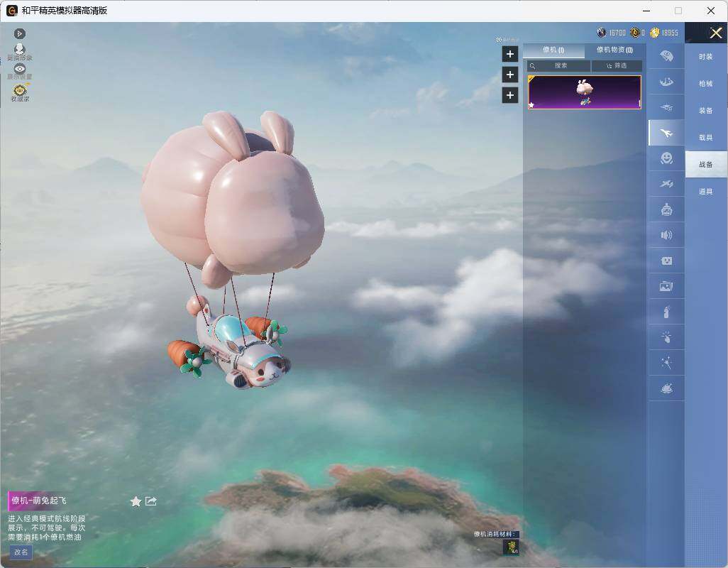
Task: Open the 筛选 filter options
Action: [x=617, y=66]
